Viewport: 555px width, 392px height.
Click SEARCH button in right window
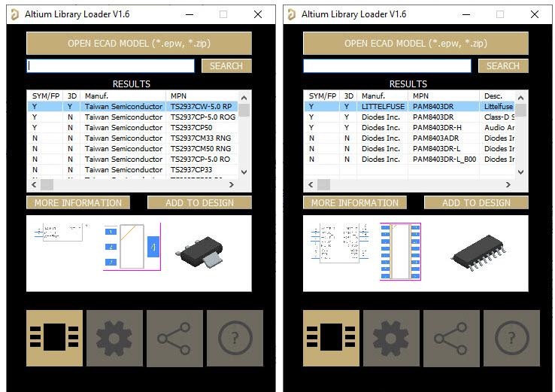tap(503, 66)
